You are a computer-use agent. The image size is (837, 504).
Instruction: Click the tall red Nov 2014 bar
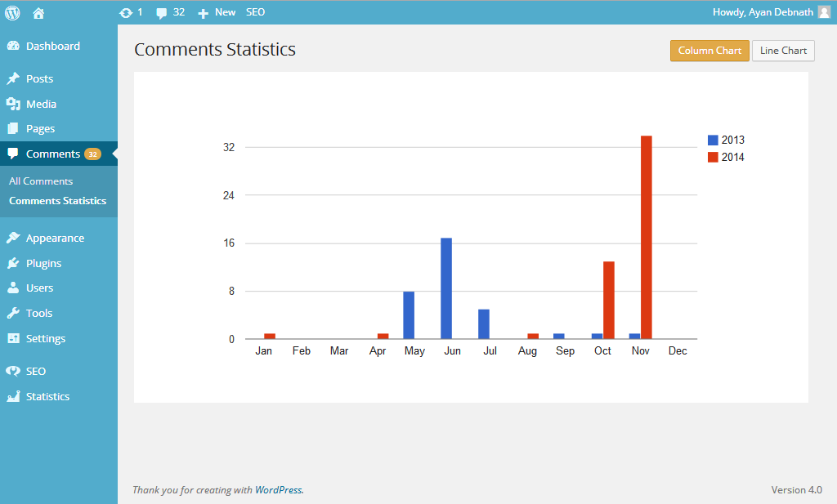pos(646,238)
